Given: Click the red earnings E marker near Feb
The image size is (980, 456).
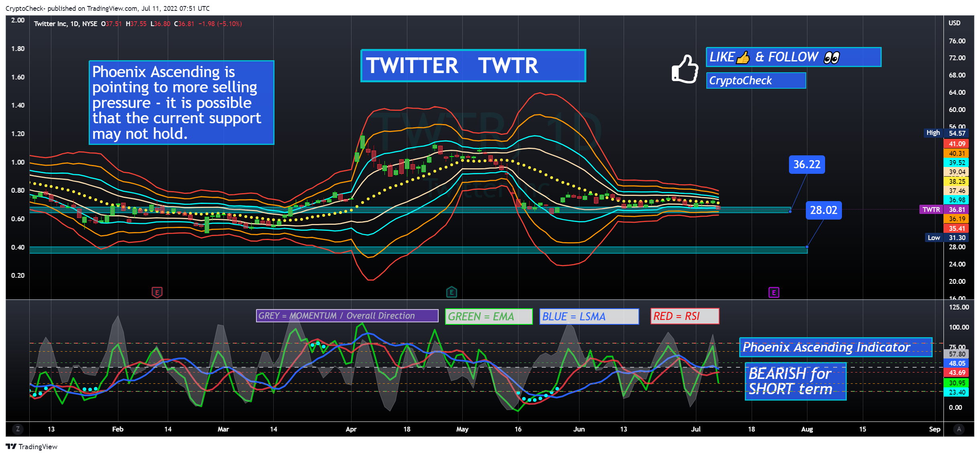Looking at the screenshot, I should 157,293.
